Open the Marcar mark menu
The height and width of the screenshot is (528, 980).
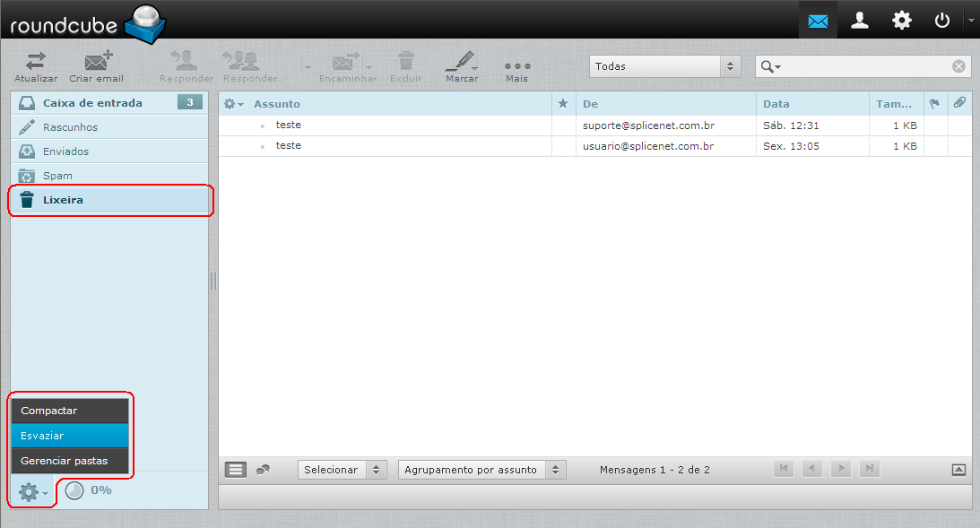[462, 66]
